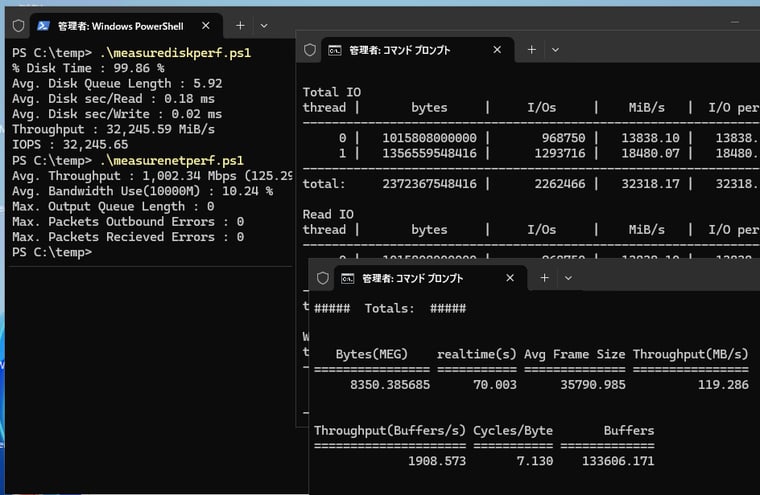The width and height of the screenshot is (760, 495).
Task: Click 'Max. Packets Recieved Errors : 0' line
Action: click(x=128, y=237)
